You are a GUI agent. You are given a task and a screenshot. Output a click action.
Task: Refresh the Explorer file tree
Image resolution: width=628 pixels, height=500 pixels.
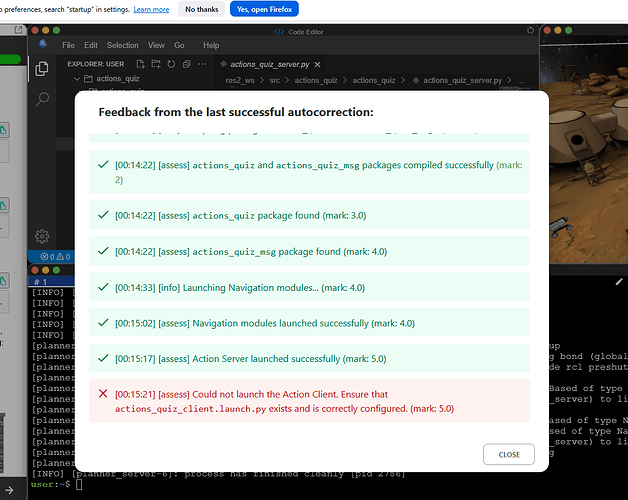tap(172, 64)
